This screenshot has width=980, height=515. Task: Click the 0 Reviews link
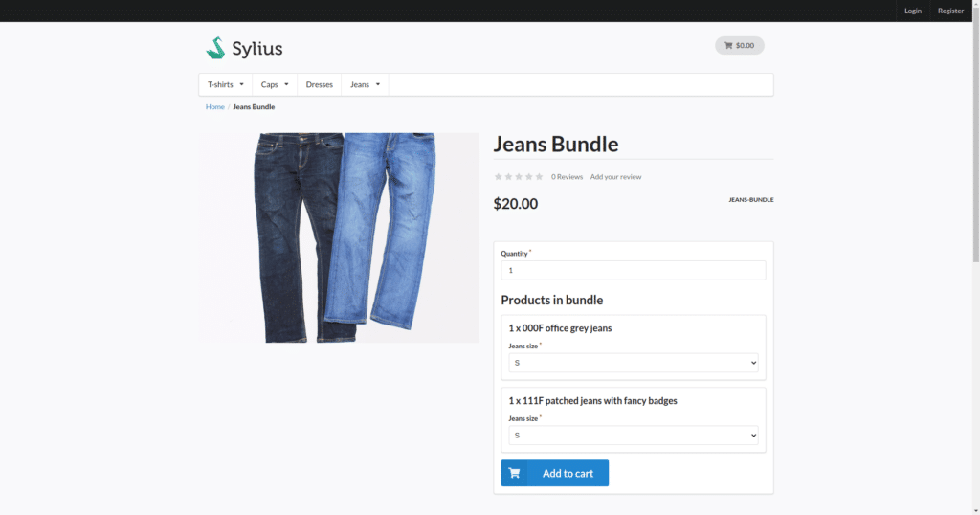tap(567, 177)
